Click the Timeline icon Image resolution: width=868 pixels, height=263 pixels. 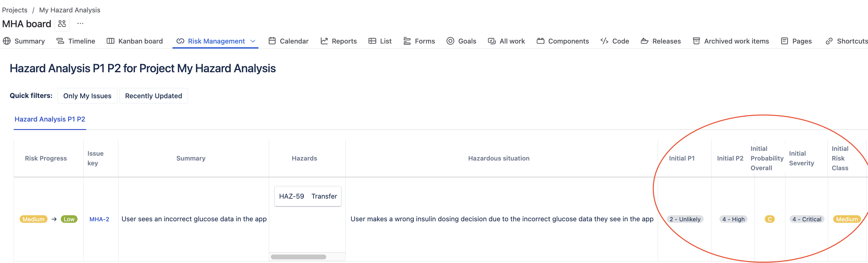(60, 41)
